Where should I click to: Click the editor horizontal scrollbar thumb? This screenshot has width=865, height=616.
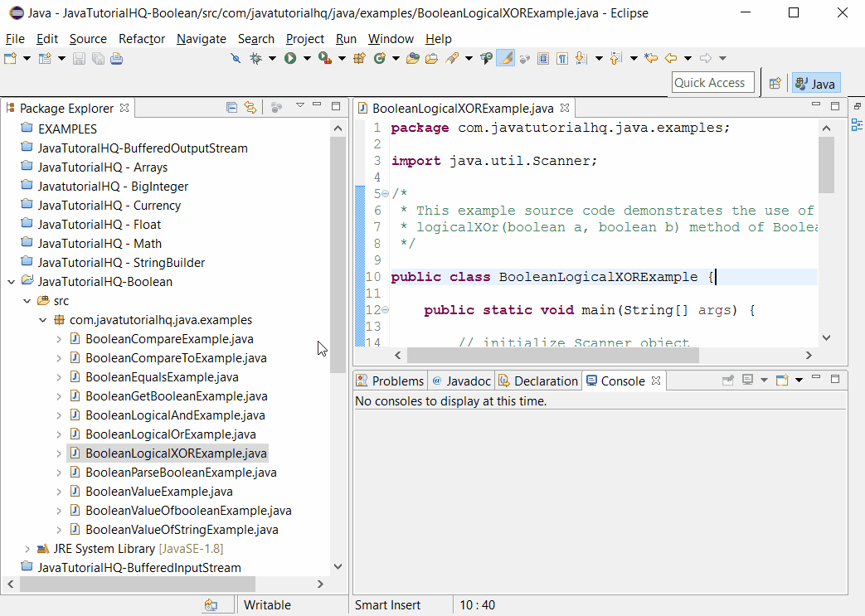pos(553,356)
